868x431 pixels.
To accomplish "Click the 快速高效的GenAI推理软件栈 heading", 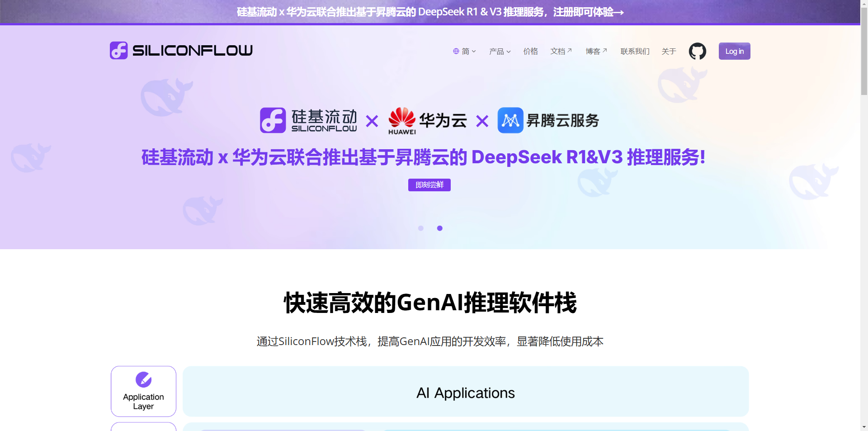I will click(x=430, y=303).
